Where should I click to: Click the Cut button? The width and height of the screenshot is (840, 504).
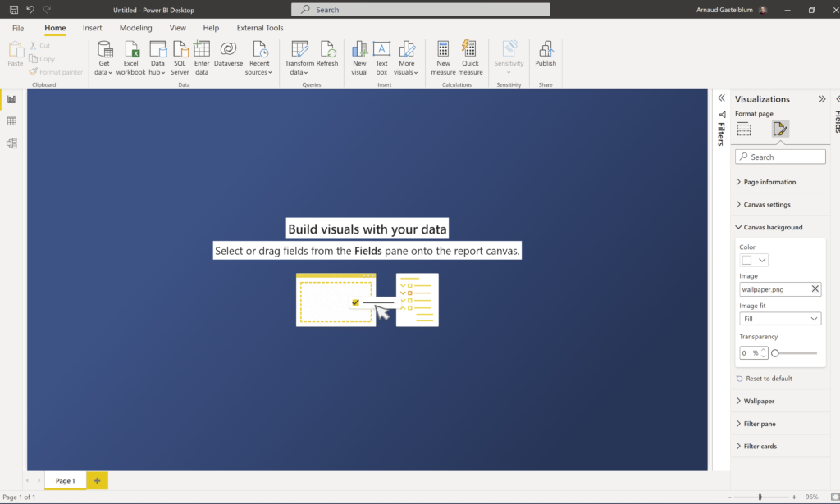40,45
